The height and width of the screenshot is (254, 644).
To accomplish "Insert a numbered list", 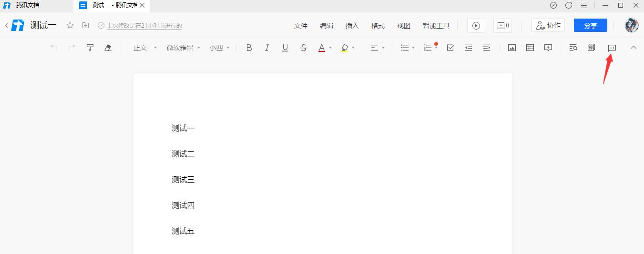I will (428, 48).
